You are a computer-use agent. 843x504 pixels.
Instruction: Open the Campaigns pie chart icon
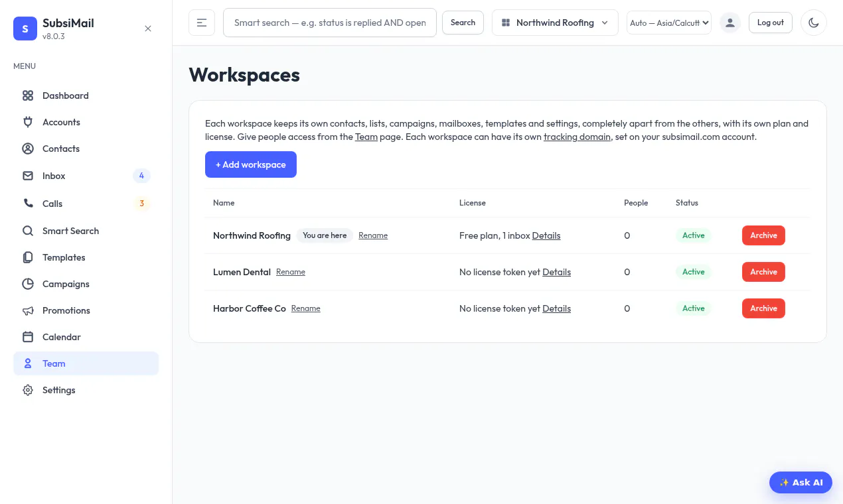[x=28, y=284]
